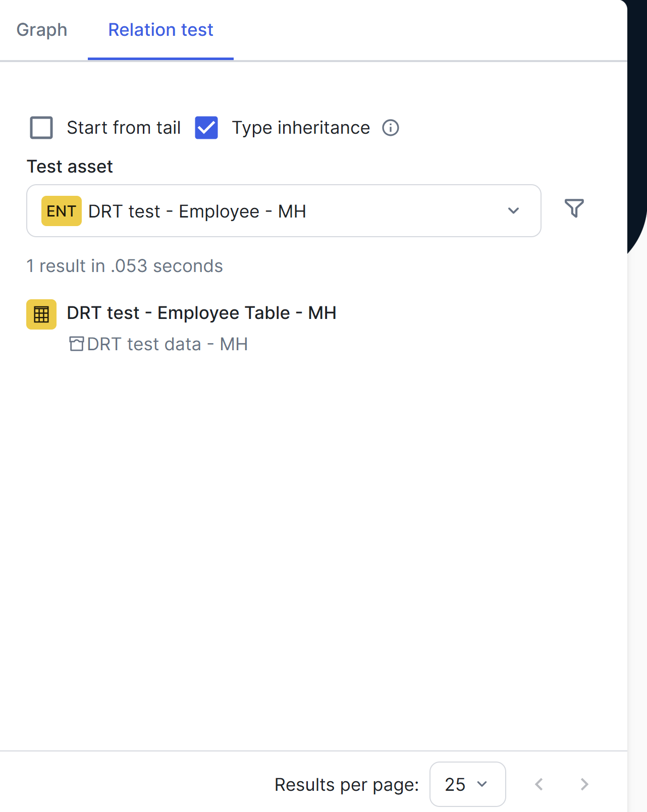
Task: Enable the Start from tail checkbox
Action: [41, 128]
